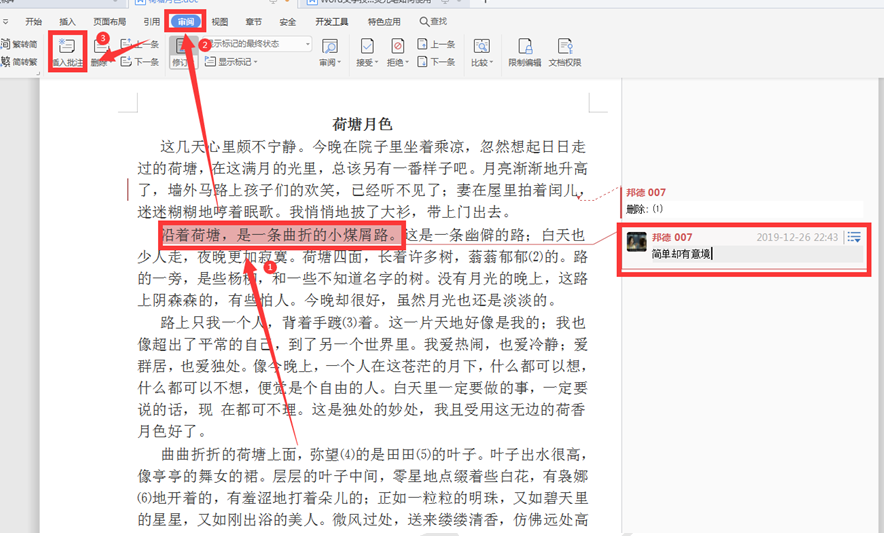
Task: Go to previous comment (上一条) beside 删除
Action: pos(140,44)
